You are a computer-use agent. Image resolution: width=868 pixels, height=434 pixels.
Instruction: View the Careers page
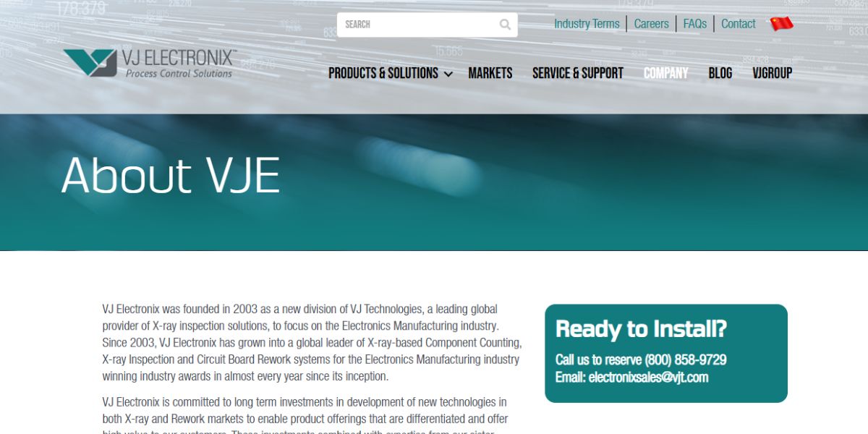651,24
